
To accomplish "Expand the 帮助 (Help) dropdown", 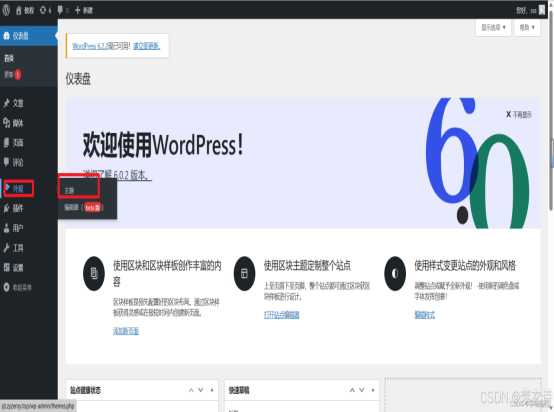I will tap(527, 28).
